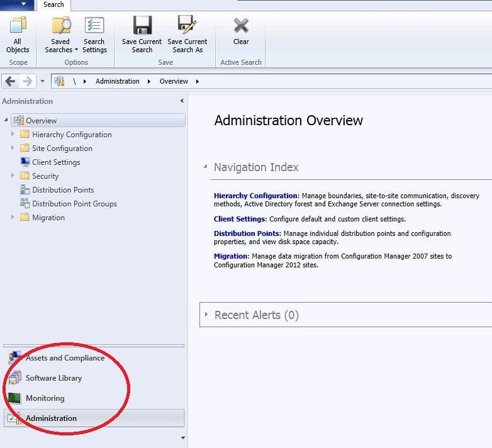Click the Assets and Compliance workspace icon
Image resolution: width=492 pixels, height=448 pixels.
pos(14,357)
